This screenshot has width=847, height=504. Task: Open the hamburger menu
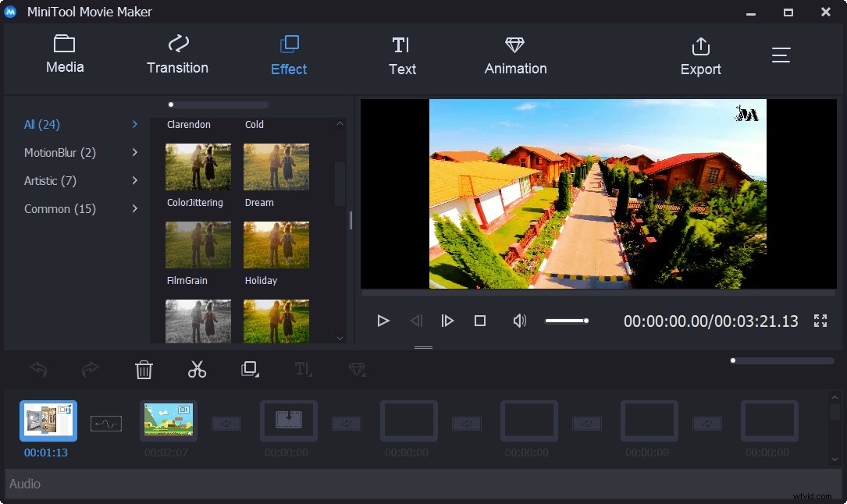click(781, 55)
